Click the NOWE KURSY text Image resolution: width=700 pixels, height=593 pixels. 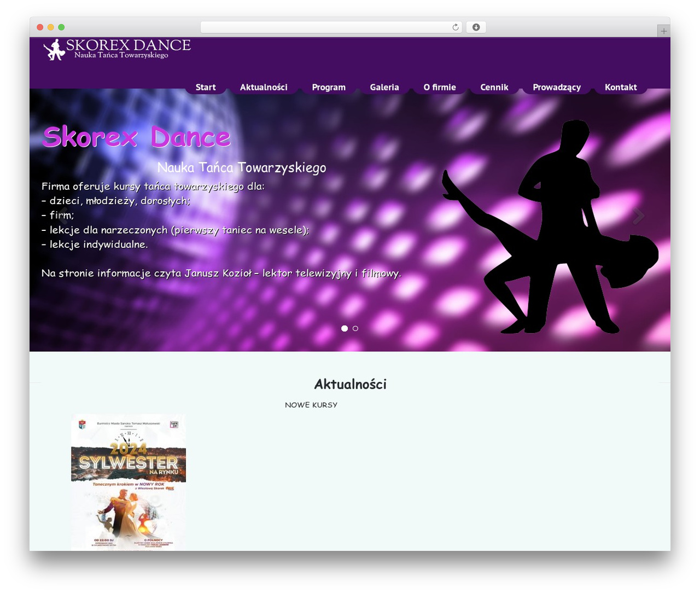click(x=311, y=405)
